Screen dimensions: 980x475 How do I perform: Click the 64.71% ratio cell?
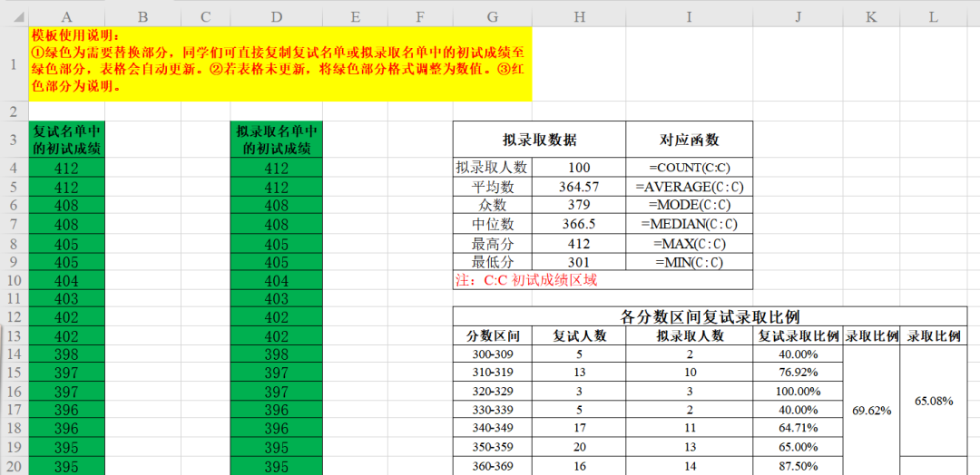point(799,429)
